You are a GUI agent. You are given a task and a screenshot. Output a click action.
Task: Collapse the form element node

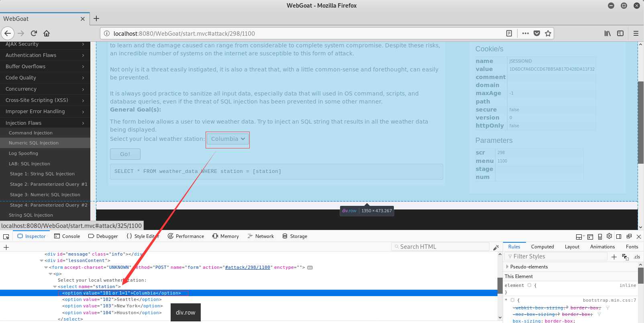[46, 268]
